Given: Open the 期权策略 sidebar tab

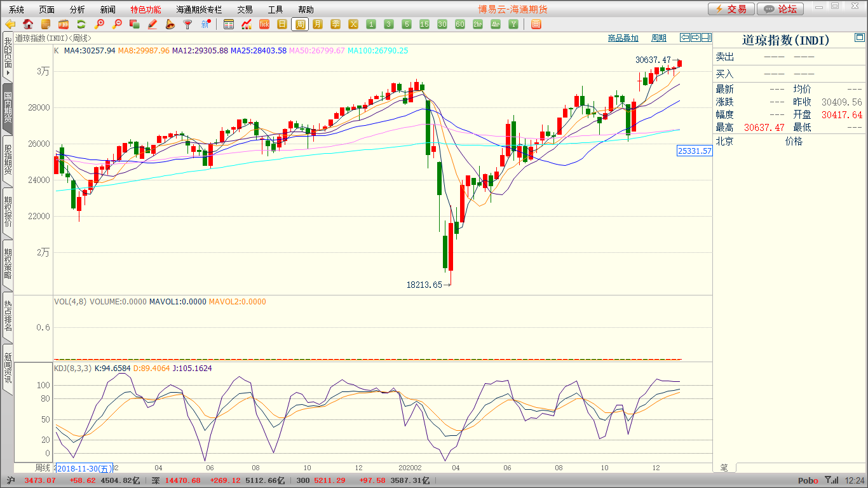Looking at the screenshot, I should (8, 264).
